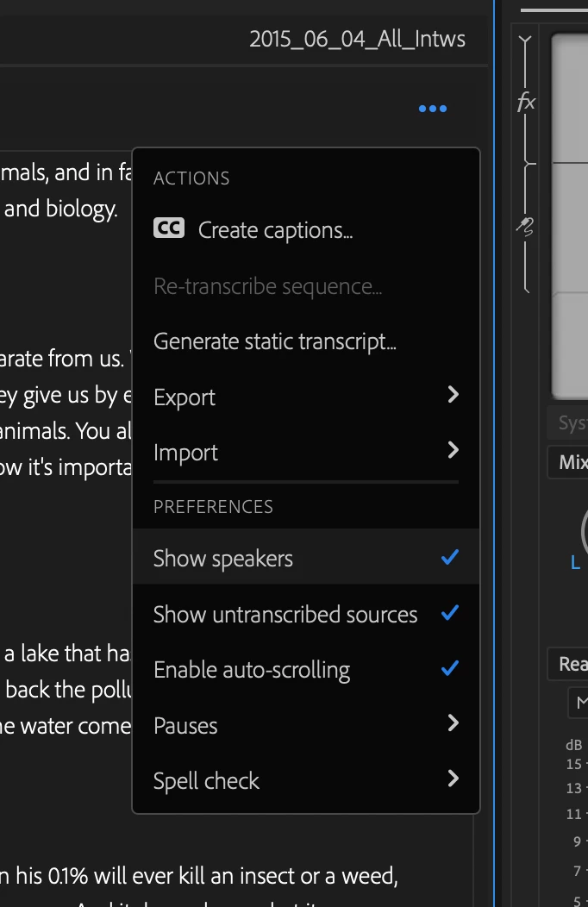
Task: Click the pan knob above L
Action: (585, 530)
